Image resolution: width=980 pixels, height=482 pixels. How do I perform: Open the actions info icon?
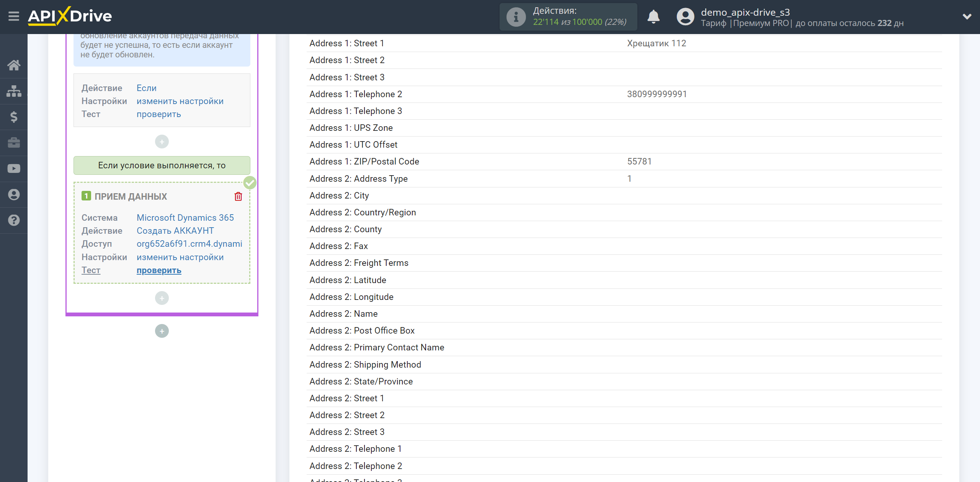click(x=516, y=17)
